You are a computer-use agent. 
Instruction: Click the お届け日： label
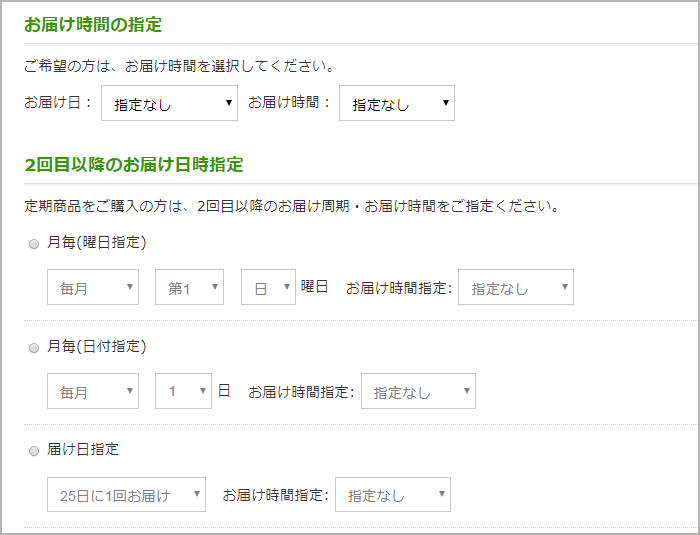point(58,102)
